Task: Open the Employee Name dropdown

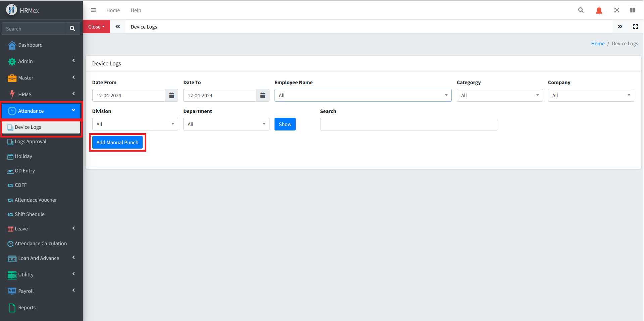Action: 362,96
